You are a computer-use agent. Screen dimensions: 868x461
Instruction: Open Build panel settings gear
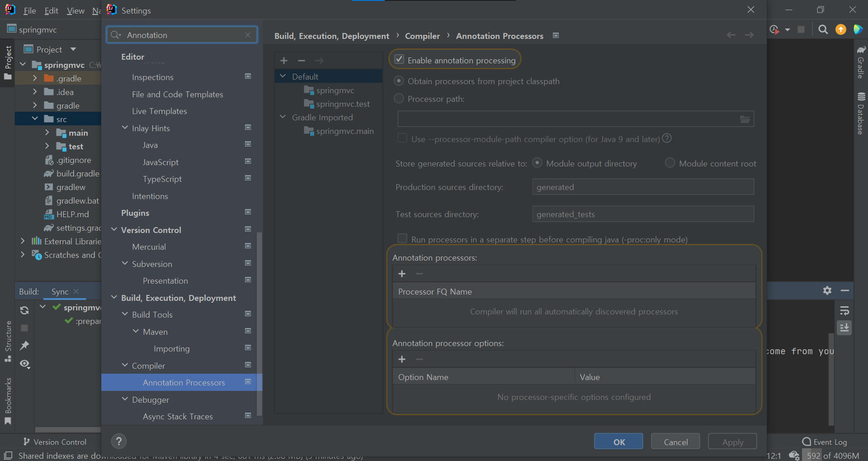coord(827,290)
